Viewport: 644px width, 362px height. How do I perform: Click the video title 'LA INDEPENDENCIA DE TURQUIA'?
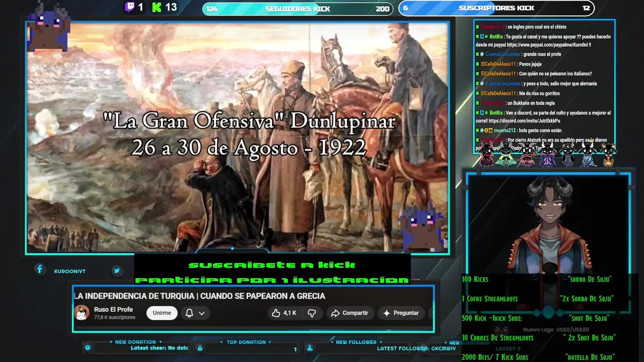pos(199,296)
